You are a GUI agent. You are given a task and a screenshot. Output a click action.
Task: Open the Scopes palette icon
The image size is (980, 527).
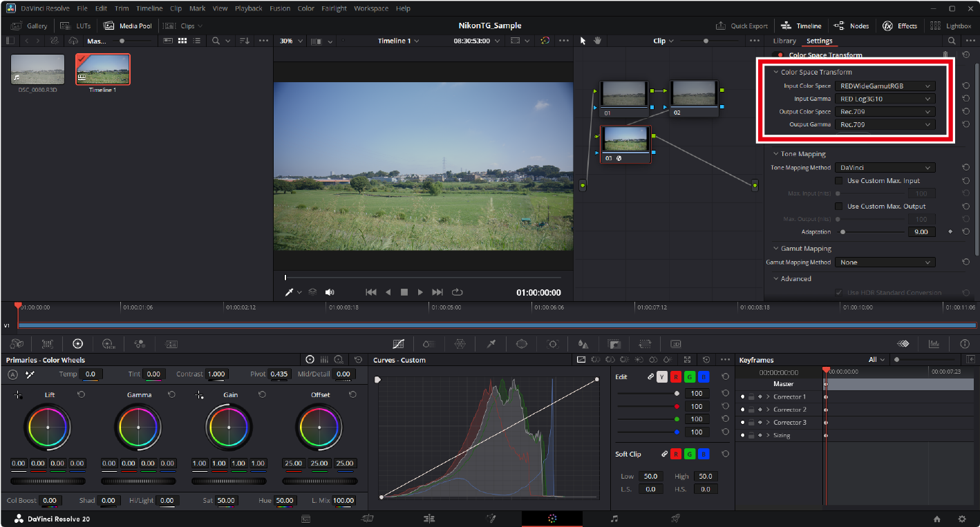(x=934, y=343)
